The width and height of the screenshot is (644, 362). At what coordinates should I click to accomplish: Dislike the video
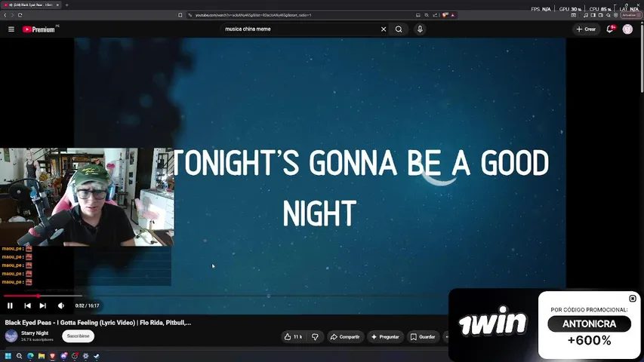315,337
